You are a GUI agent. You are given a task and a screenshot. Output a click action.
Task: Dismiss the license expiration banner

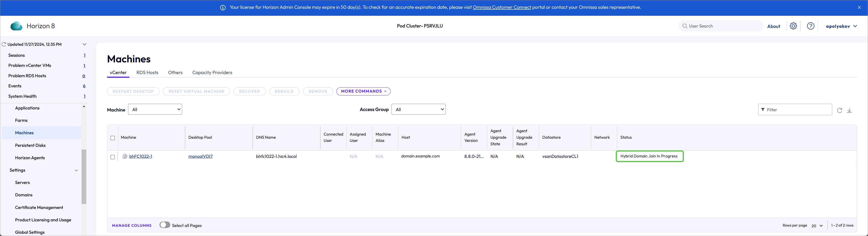pos(859,7)
